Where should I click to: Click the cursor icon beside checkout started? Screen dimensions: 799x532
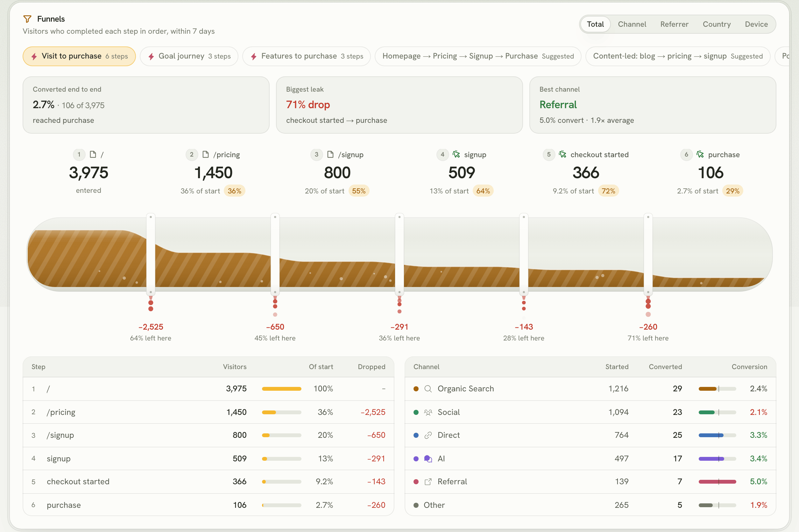562,154
